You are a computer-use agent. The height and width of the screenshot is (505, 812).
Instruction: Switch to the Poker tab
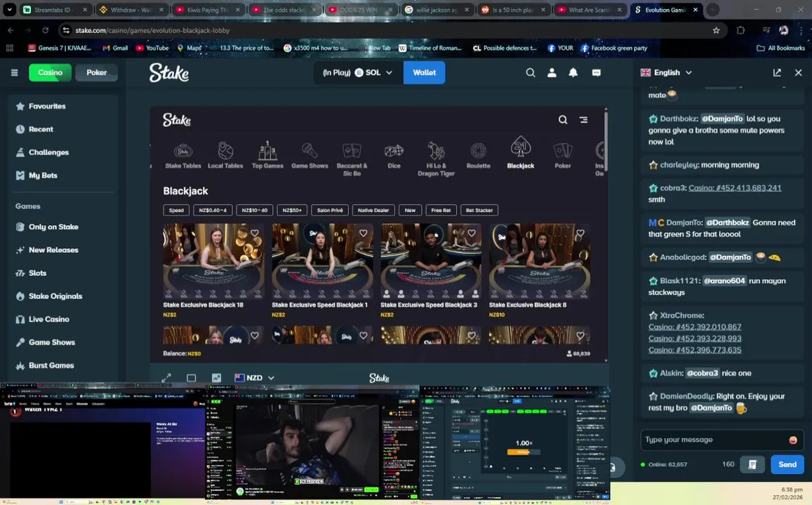(x=96, y=72)
